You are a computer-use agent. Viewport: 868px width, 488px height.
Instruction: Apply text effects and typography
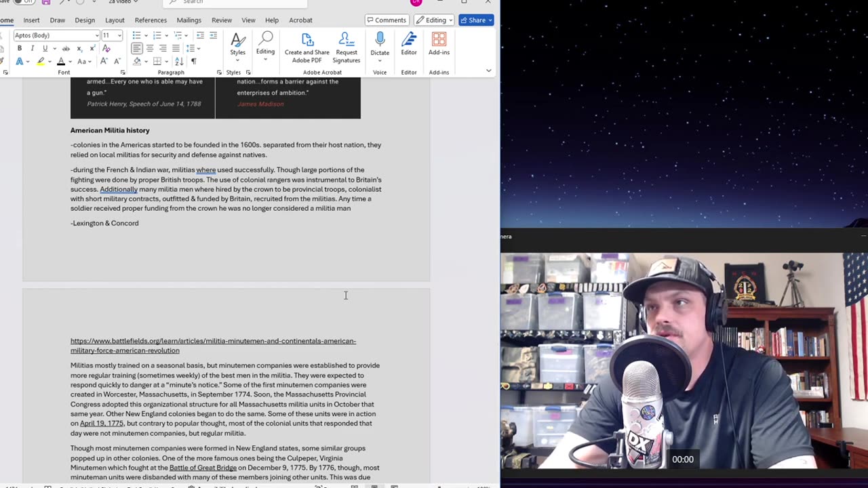pos(20,61)
